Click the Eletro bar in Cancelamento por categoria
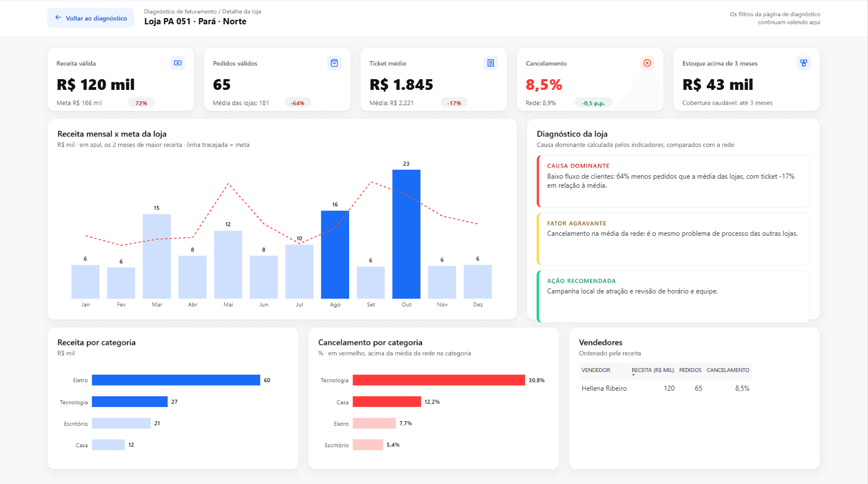The height and width of the screenshot is (484, 868). pyautogui.click(x=374, y=423)
